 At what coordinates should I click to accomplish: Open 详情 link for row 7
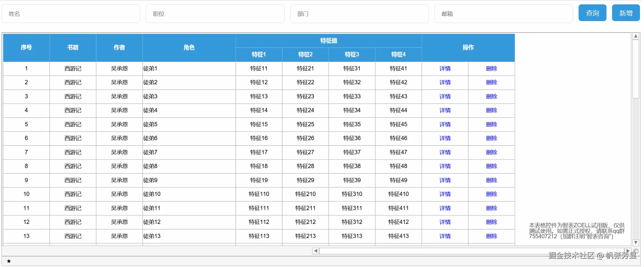pyautogui.click(x=445, y=152)
